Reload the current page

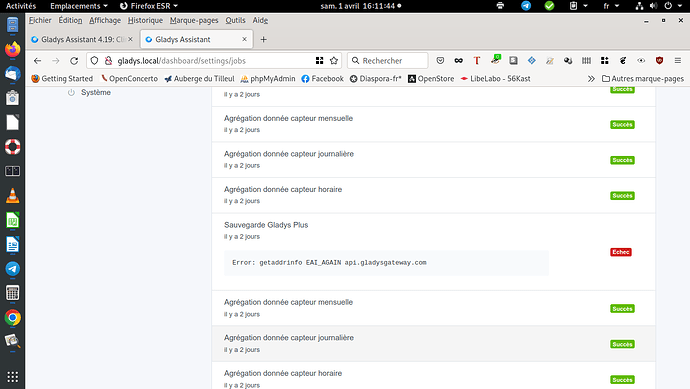[x=74, y=61]
